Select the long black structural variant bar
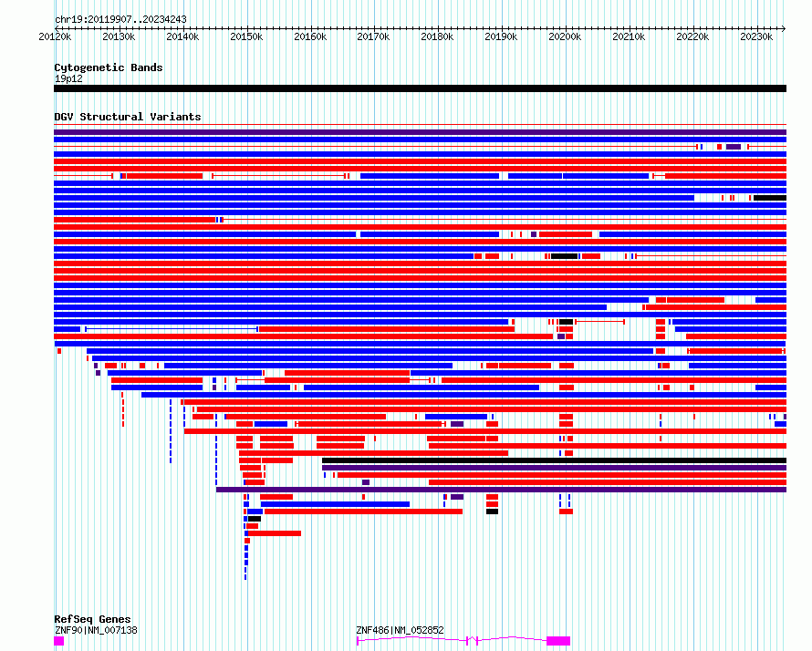Viewport: 812px width, 651px height. click(554, 460)
